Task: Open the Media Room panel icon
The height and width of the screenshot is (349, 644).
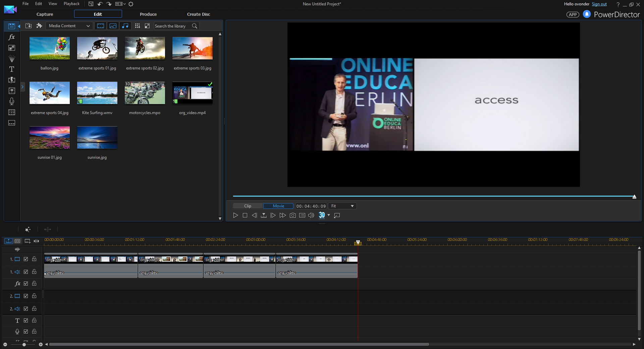Action: pyautogui.click(x=11, y=26)
